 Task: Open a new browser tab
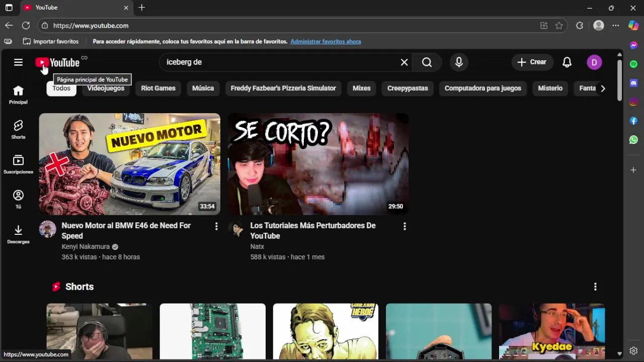tap(142, 8)
